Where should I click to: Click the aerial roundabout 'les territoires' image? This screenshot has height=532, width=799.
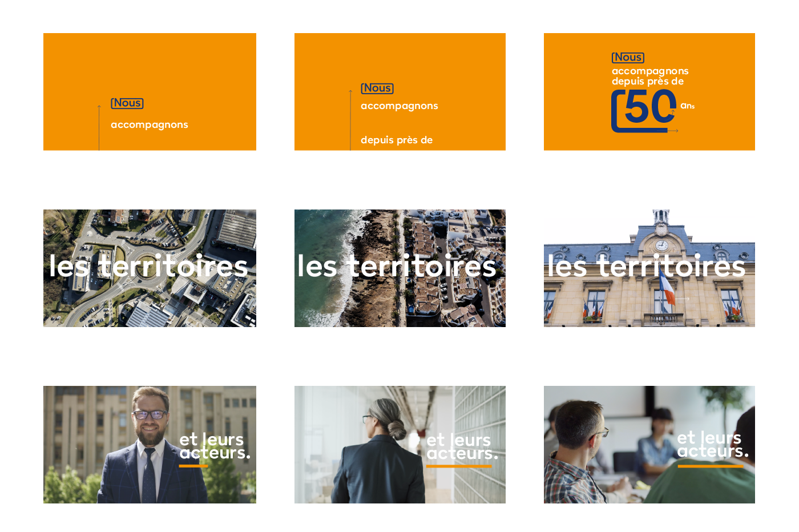pyautogui.click(x=150, y=268)
